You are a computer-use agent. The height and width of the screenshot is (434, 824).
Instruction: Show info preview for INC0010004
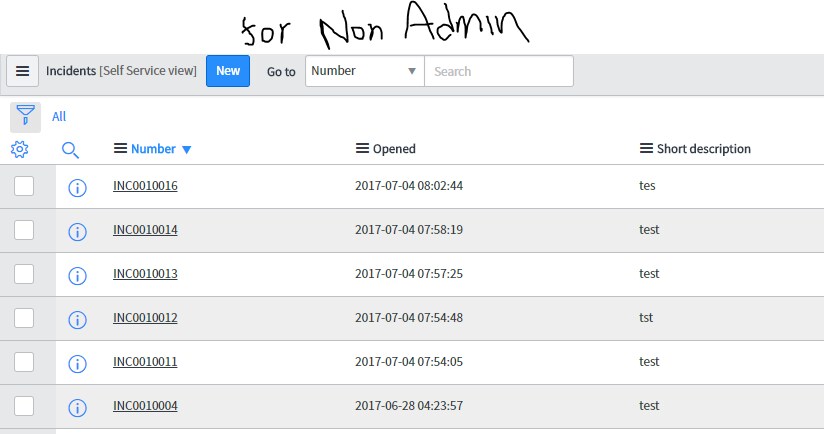[x=77, y=407]
